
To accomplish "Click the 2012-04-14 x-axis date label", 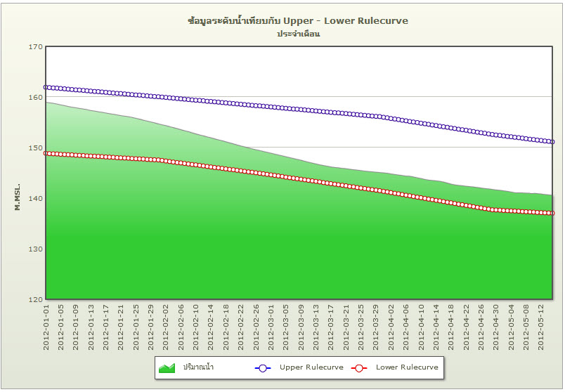I will click(436, 327).
